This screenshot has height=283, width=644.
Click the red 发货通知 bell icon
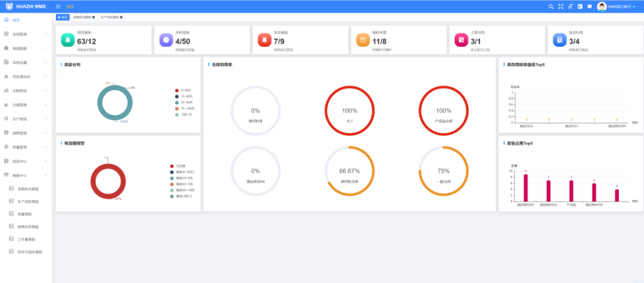click(x=264, y=40)
